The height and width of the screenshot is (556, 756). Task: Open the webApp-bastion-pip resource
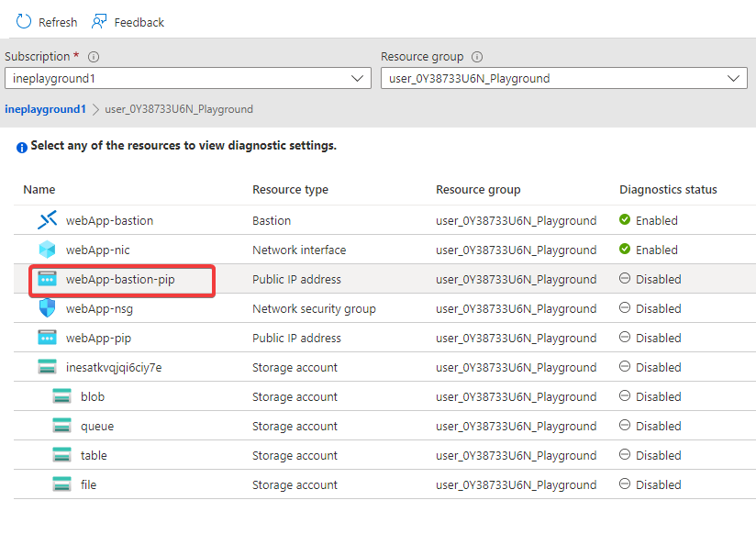(x=120, y=279)
